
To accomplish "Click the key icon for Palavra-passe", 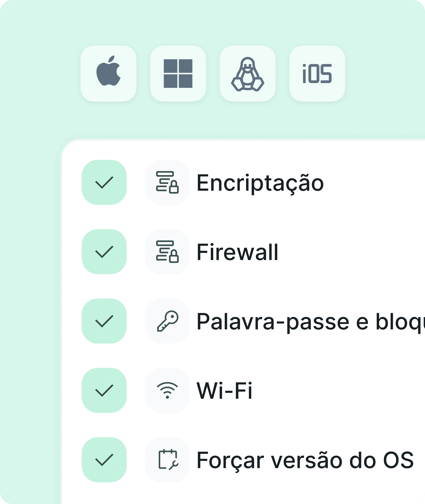I will click(x=167, y=321).
